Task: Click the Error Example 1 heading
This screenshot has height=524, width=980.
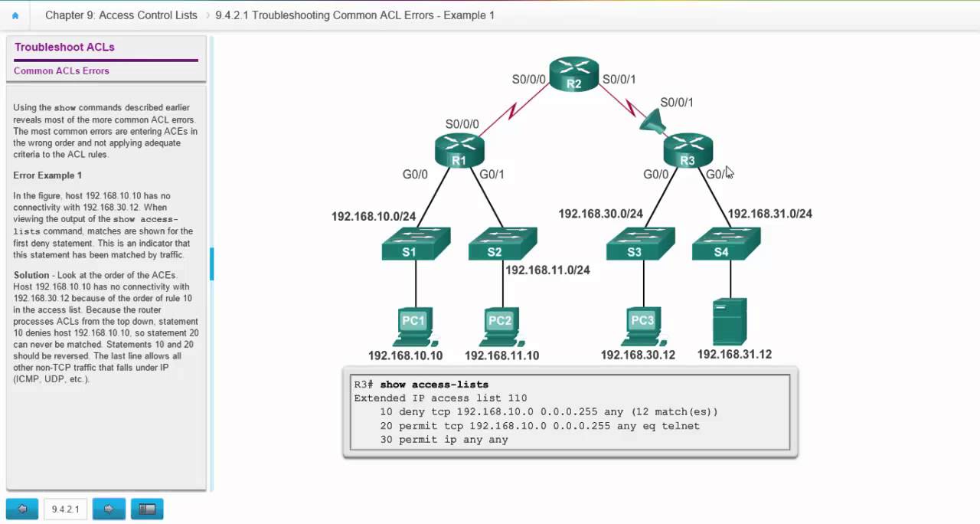Action: [47, 175]
